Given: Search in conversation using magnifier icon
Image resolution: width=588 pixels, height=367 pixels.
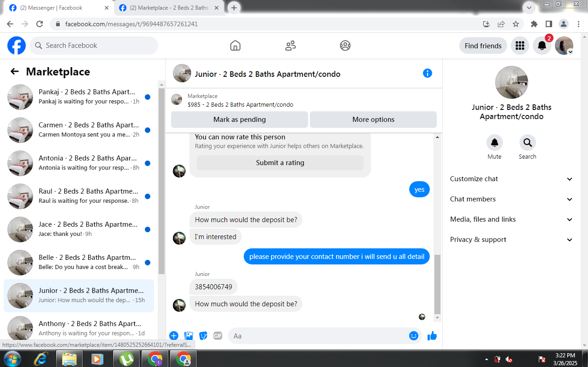Looking at the screenshot, I should coord(527,143).
